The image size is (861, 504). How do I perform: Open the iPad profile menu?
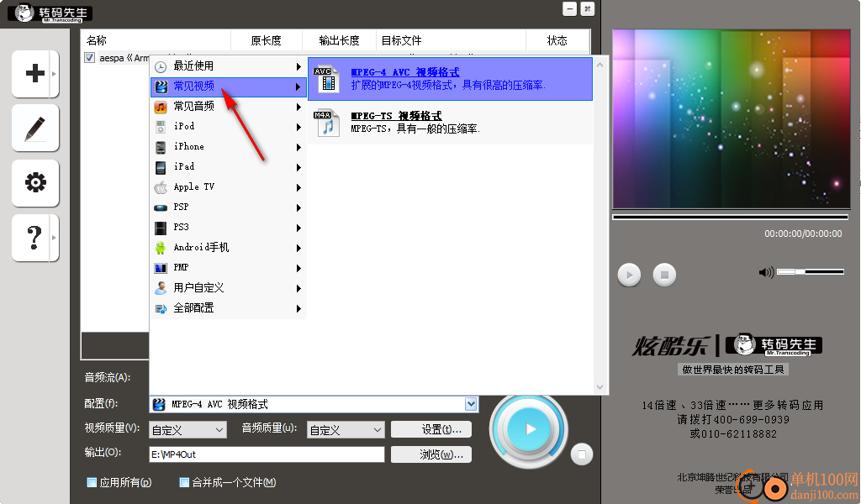228,166
